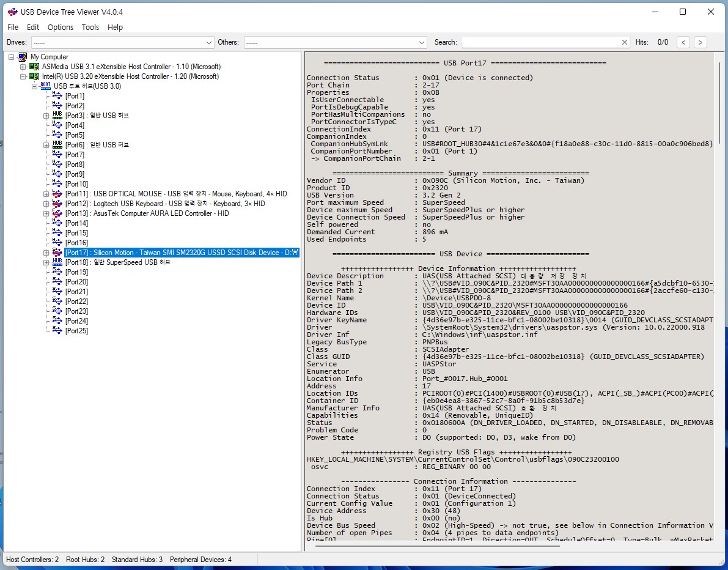The height and width of the screenshot is (570, 728).
Task: Select the Port15 tree row
Action: click(x=76, y=233)
